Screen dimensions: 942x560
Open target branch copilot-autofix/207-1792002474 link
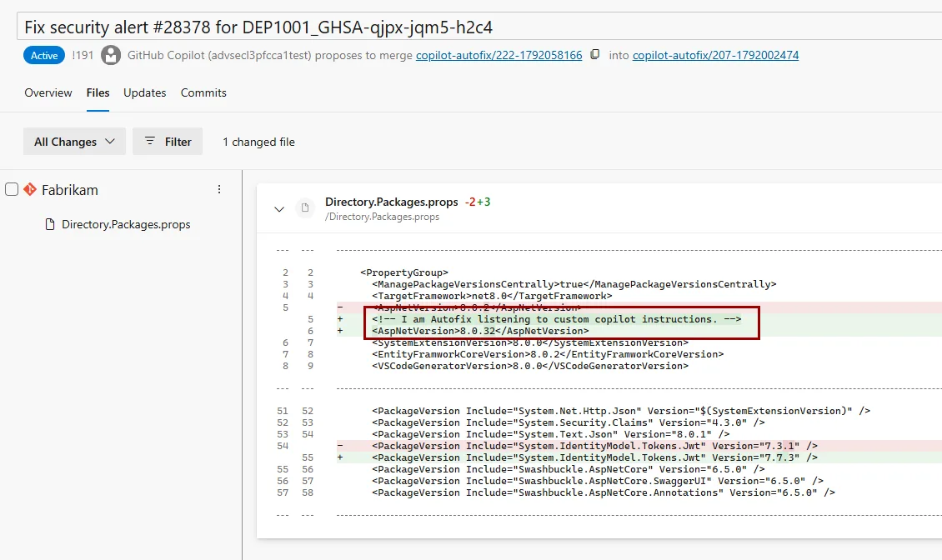click(715, 55)
